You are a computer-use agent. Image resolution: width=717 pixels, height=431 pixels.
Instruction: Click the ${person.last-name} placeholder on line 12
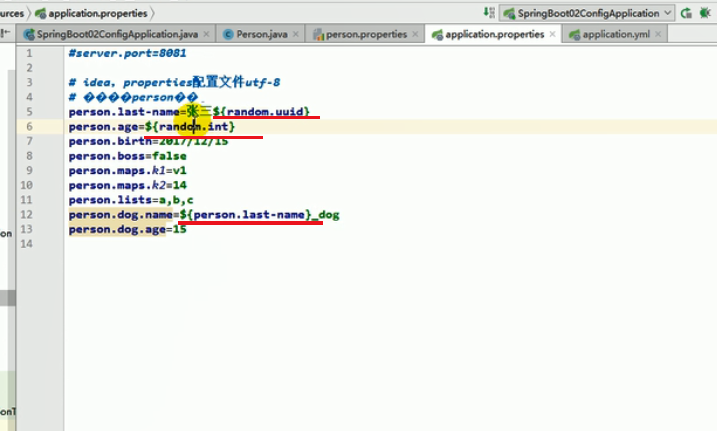(x=246, y=214)
